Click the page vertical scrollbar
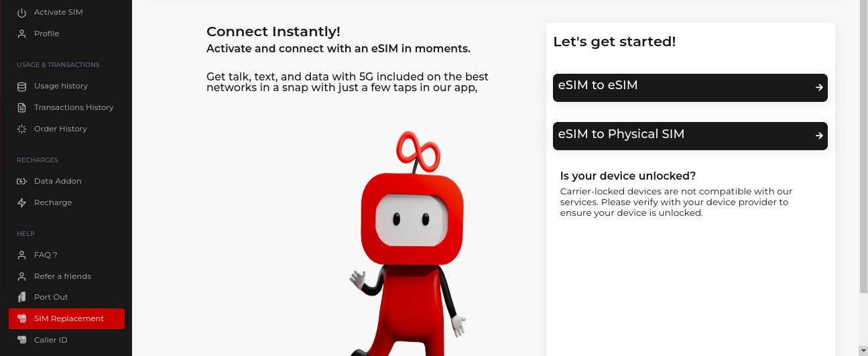The image size is (868, 356). pos(863,146)
